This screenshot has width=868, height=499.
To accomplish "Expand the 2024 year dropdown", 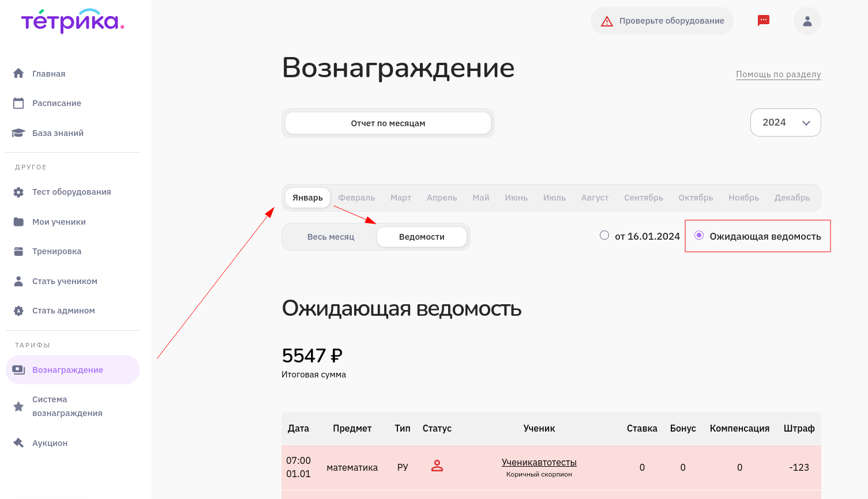I will [x=786, y=122].
